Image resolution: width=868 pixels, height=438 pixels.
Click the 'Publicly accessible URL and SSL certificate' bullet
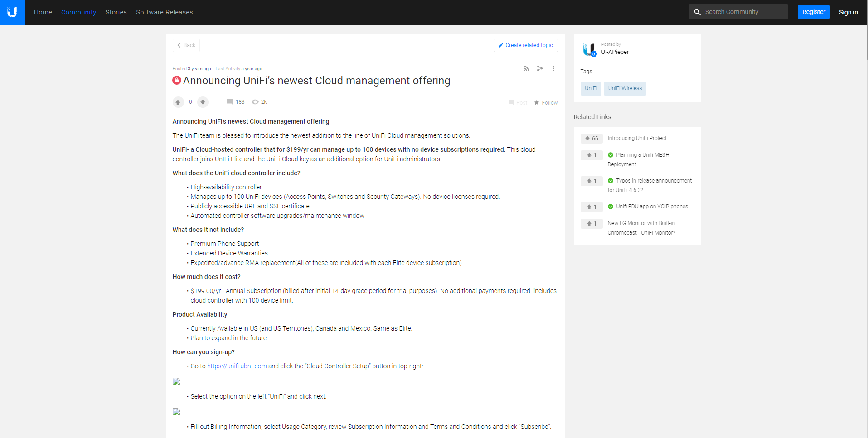[250, 206]
